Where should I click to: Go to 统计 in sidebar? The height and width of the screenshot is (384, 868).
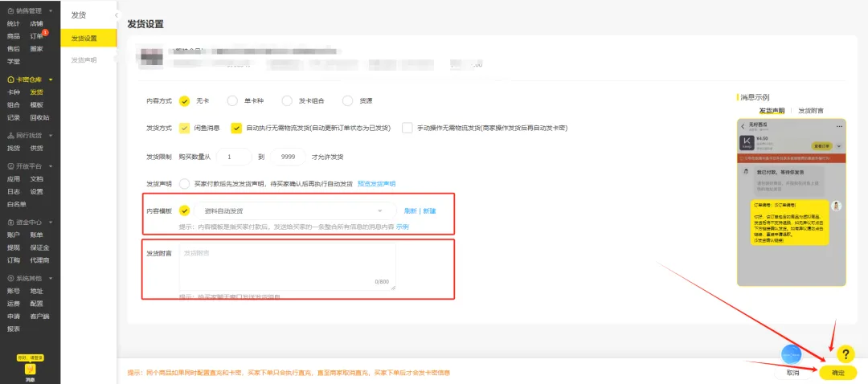coord(14,24)
